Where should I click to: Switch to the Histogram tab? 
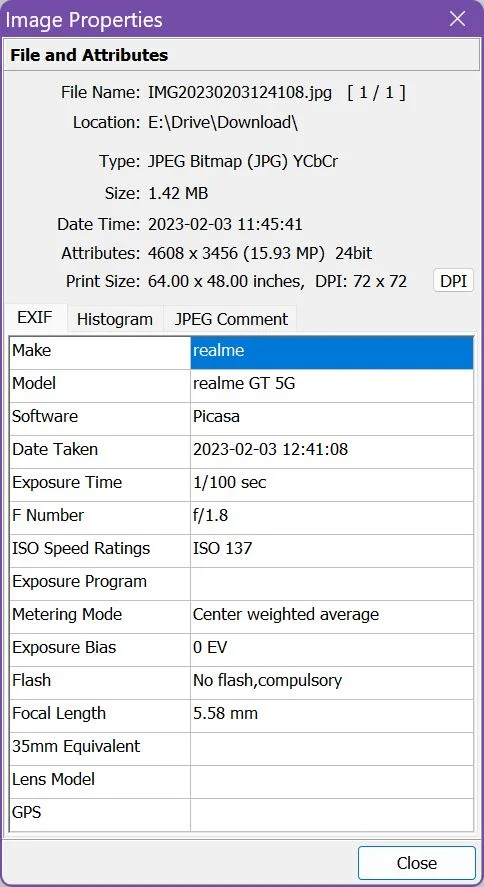point(115,319)
